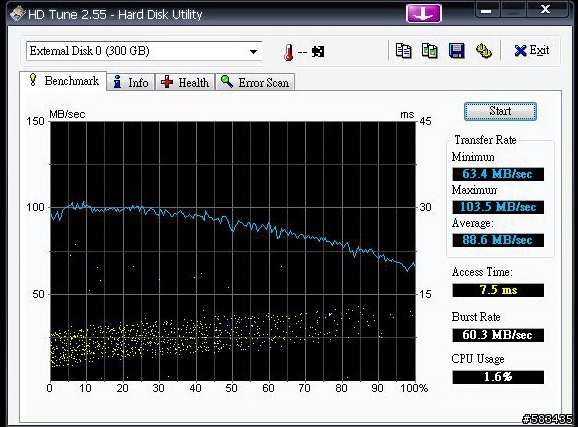Switch to the Info tab

(131, 82)
